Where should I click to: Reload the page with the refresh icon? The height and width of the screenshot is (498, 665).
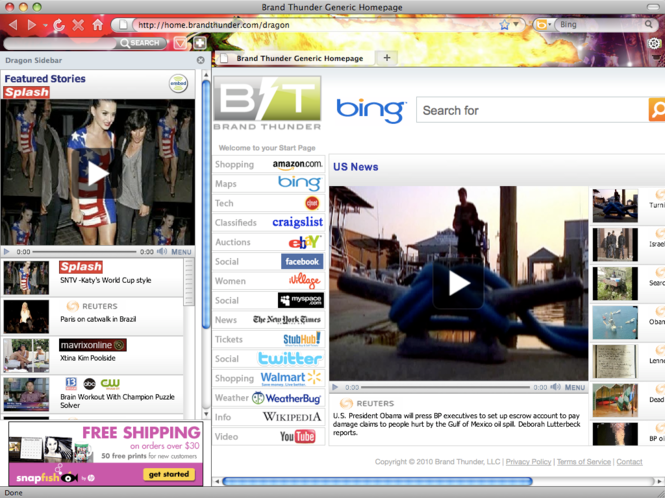point(59,25)
